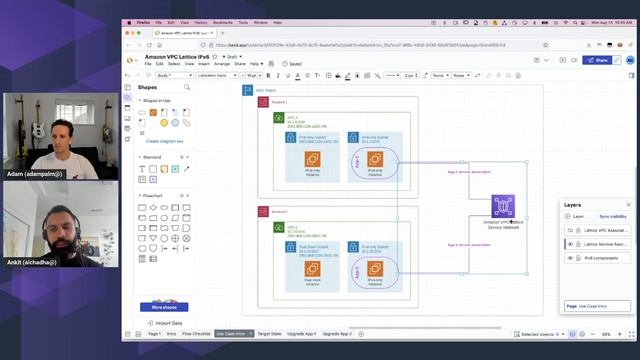Open the Draft status dropdown

[x=232, y=57]
